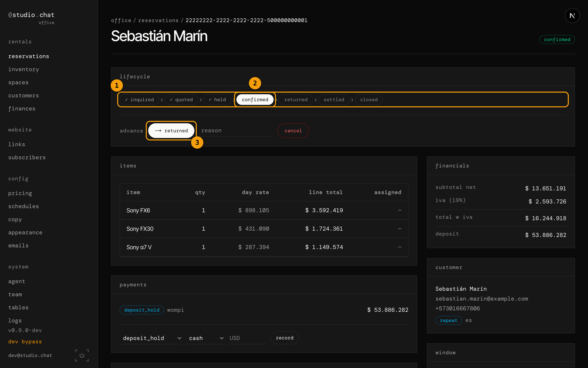This screenshot has width=588, height=368.
Task: Click the wompi payment provider text
Action: [x=175, y=310]
